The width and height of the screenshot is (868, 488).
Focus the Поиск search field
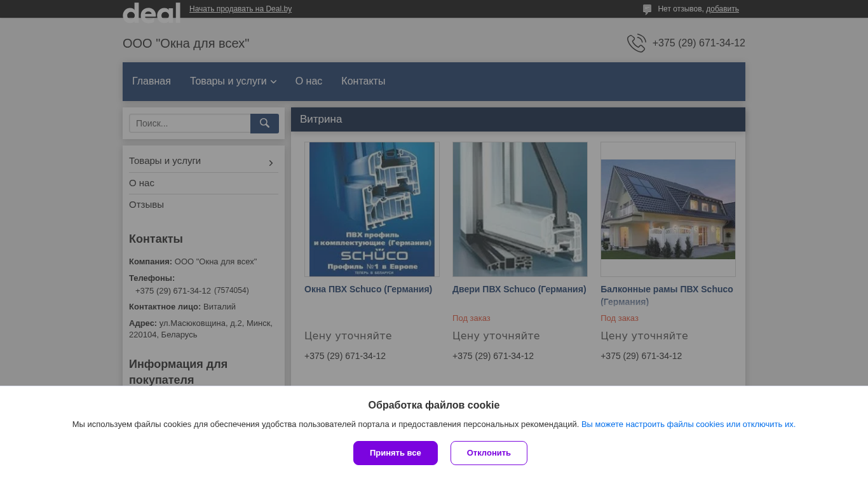(x=190, y=123)
